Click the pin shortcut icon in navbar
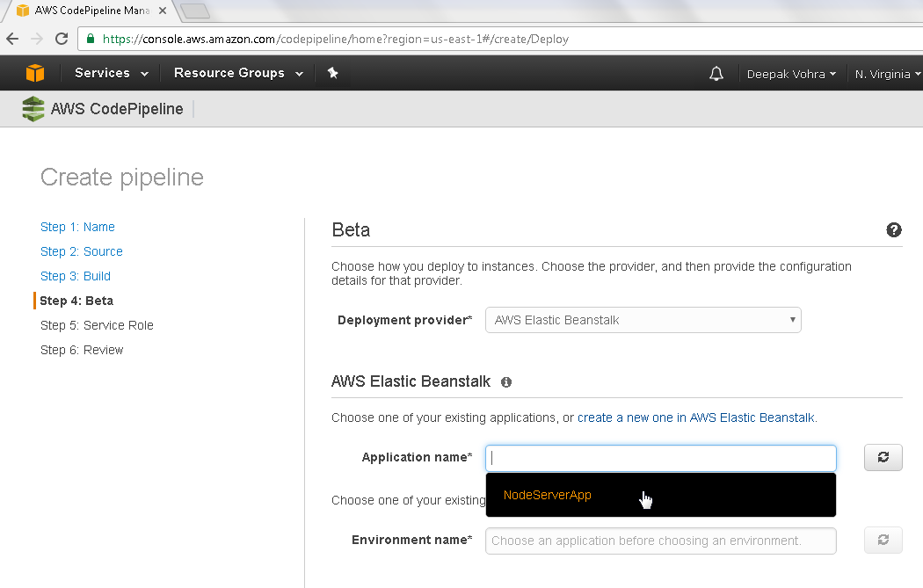This screenshot has height=588, width=923. (x=332, y=73)
